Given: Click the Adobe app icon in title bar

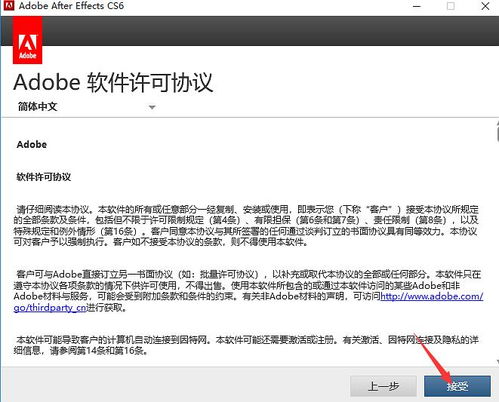Looking at the screenshot, I should pos(9,5).
